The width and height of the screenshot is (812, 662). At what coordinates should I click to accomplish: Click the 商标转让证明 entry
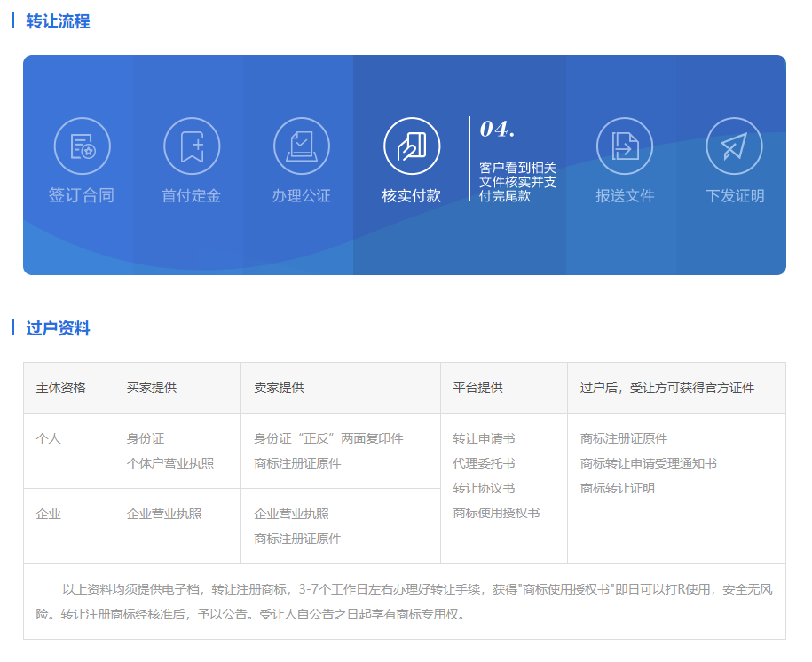click(618, 488)
